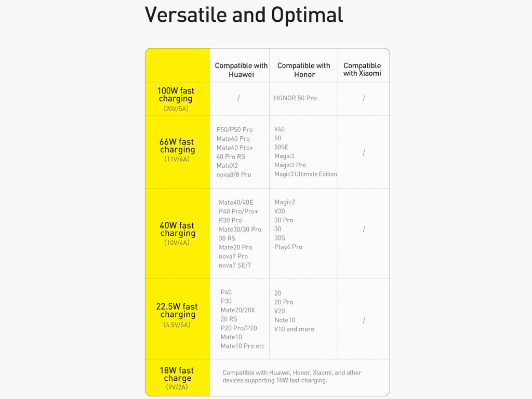Click the '22.5W fast charging' row label
This screenshot has width=532, height=399.
coord(177,311)
